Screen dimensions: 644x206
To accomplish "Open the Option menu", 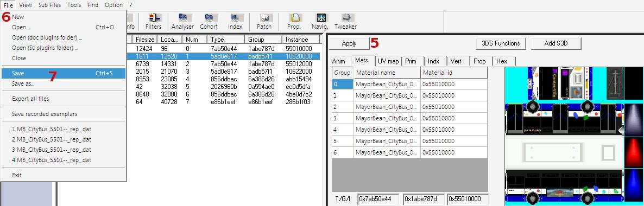I will [x=114, y=5].
